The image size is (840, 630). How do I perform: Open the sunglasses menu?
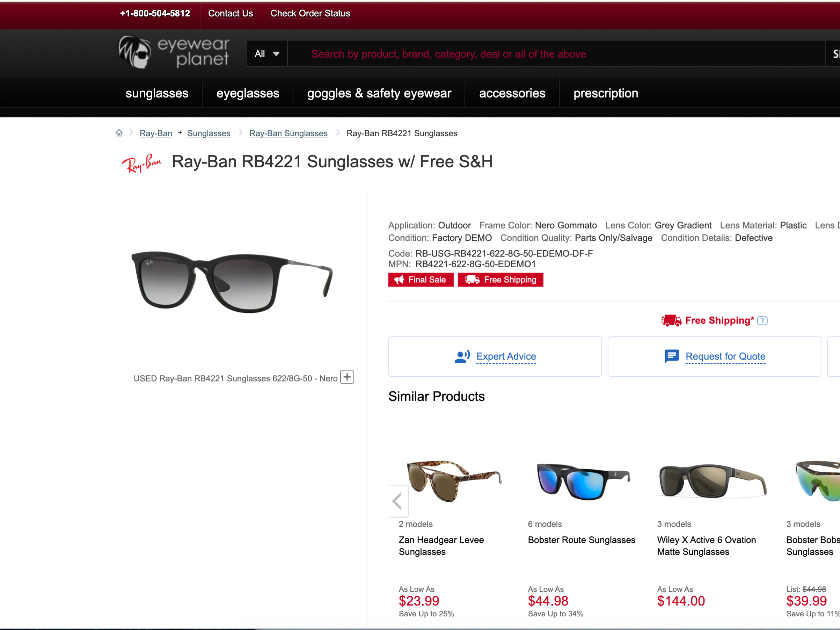pyautogui.click(x=157, y=93)
